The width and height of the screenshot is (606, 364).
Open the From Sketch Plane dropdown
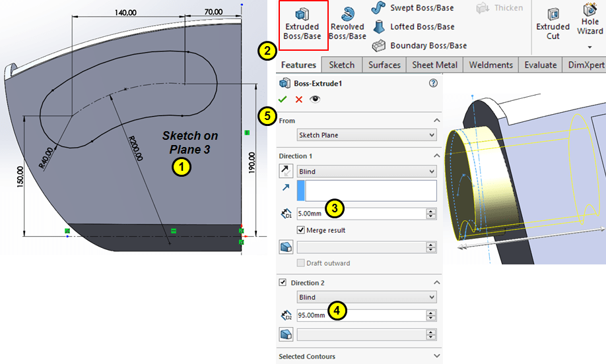coord(366,135)
